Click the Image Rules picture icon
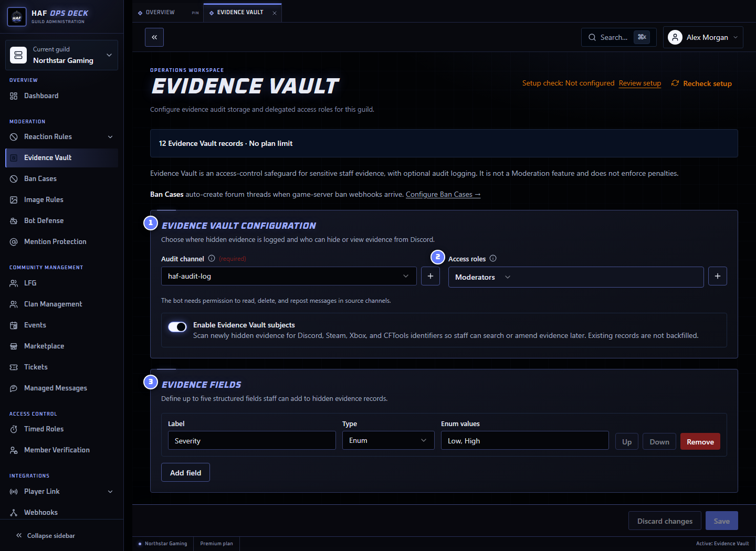Screen dimensions: 756x551 (14, 200)
